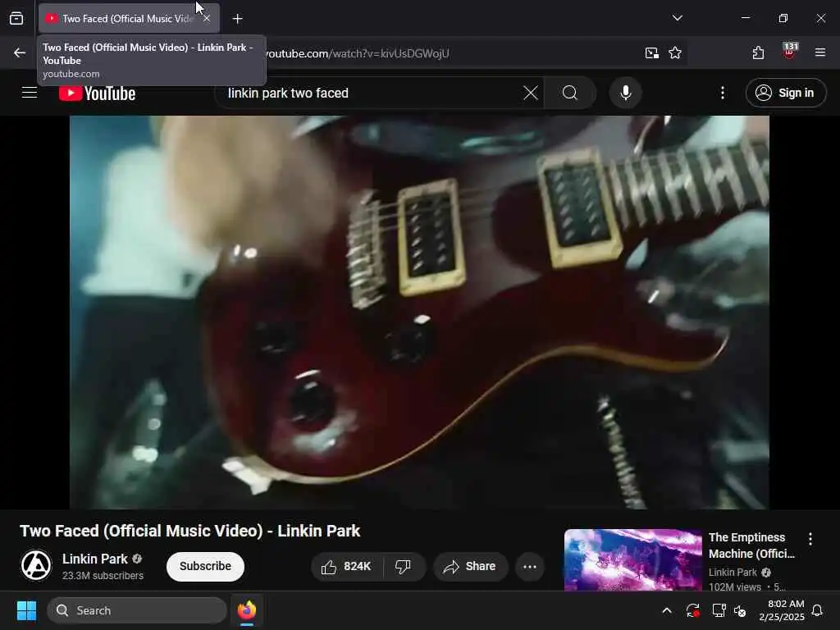Subscribe to the Linkin Park channel
Image resolution: width=840 pixels, height=630 pixels.
click(x=205, y=566)
